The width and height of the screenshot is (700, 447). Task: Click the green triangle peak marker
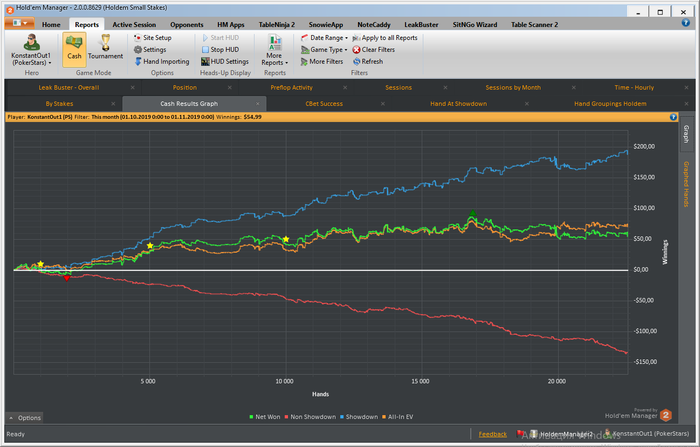[x=473, y=213]
